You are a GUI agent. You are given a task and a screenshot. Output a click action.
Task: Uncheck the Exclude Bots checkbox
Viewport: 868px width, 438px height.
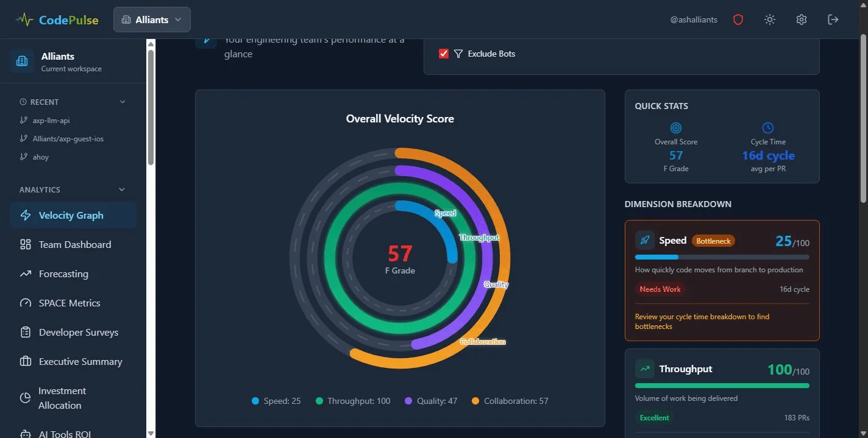point(443,53)
